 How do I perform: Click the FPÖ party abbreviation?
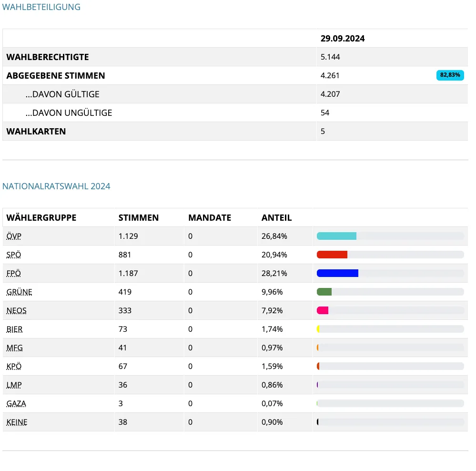point(14,273)
